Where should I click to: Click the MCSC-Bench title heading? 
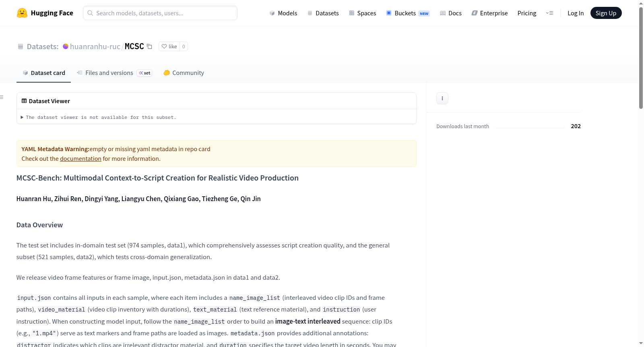coord(157,178)
